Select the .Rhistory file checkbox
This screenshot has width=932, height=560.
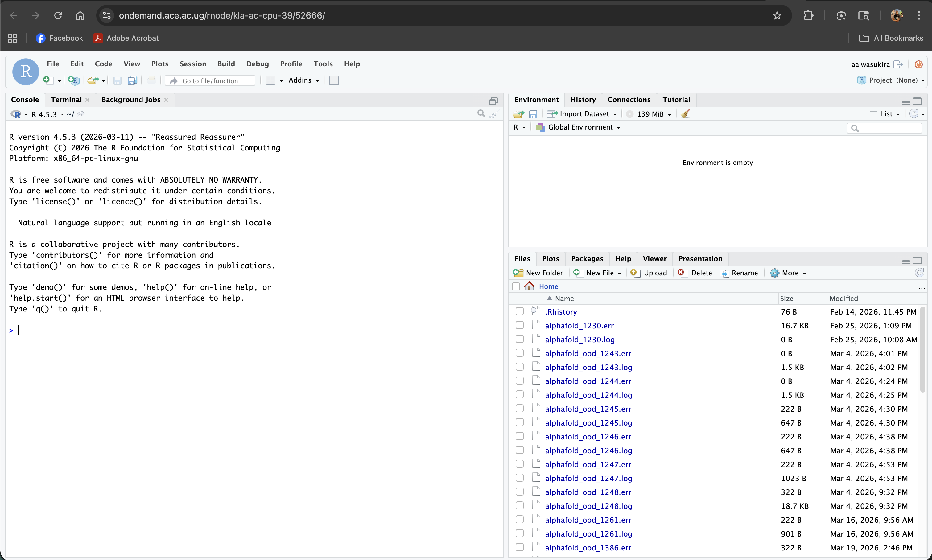pos(519,311)
